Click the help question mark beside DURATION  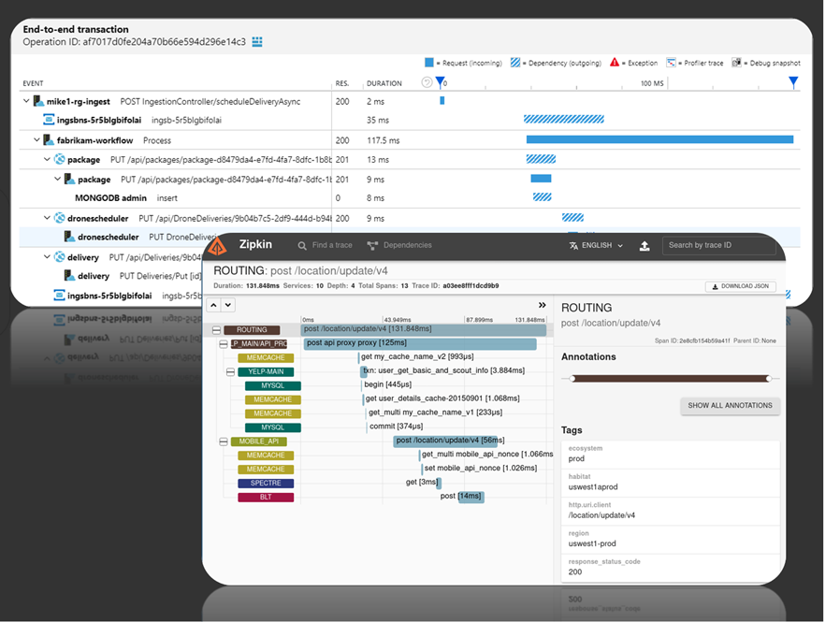[427, 82]
